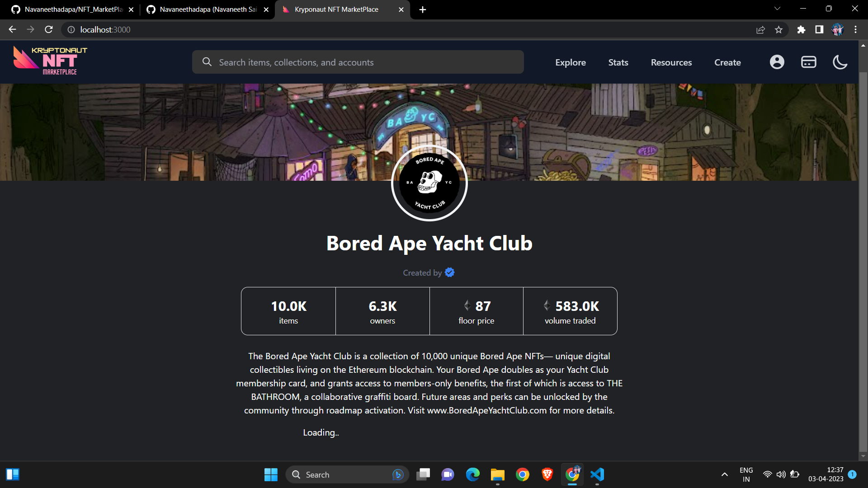Viewport: 868px width, 488px height.
Task: Open the wallet card icon
Action: pos(808,62)
